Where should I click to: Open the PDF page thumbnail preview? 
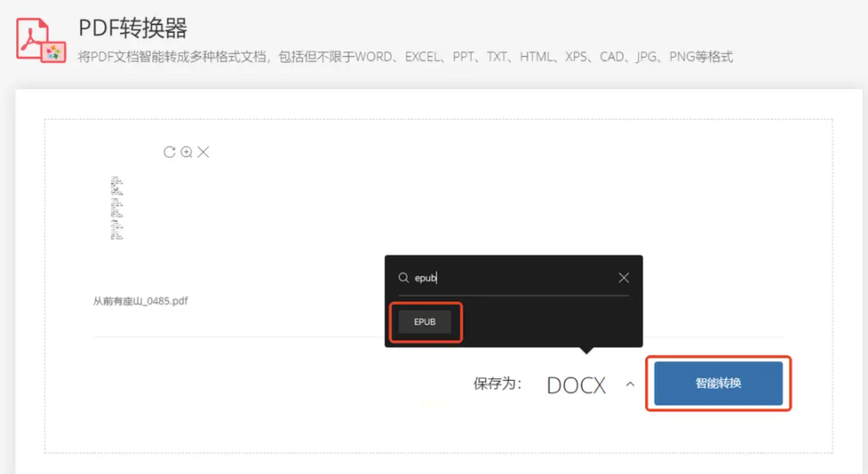117,208
